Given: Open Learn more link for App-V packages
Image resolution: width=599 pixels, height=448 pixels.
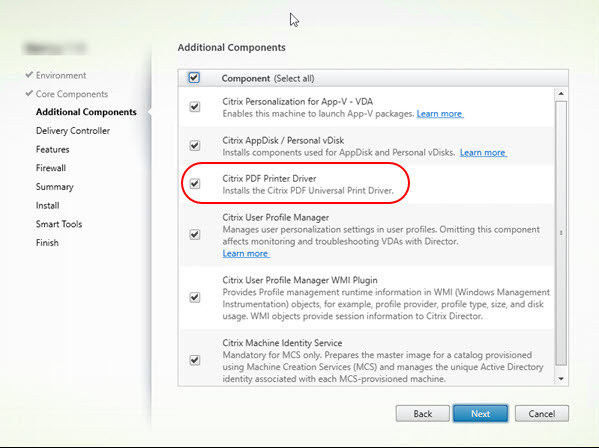Looking at the screenshot, I should coord(440,114).
